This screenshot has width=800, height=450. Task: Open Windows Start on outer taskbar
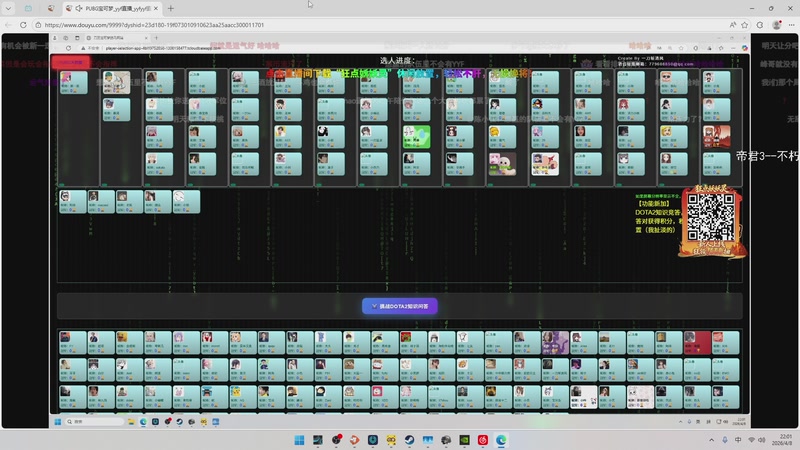299,440
